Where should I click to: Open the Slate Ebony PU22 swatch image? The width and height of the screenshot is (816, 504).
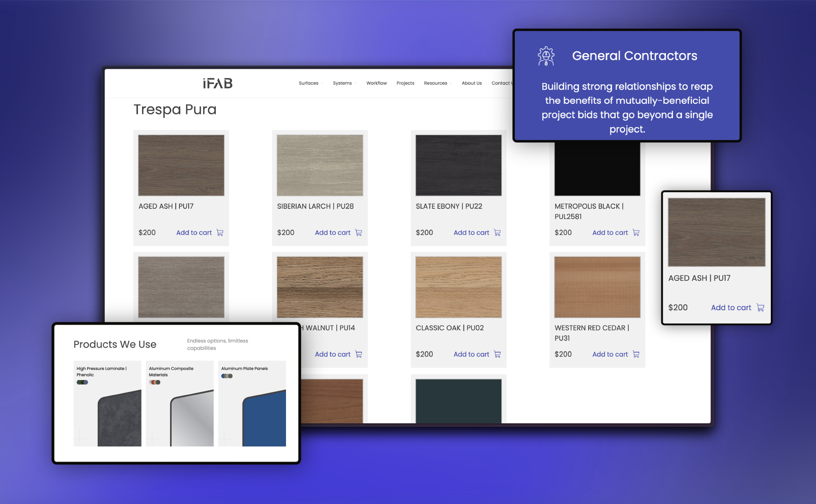point(459,165)
